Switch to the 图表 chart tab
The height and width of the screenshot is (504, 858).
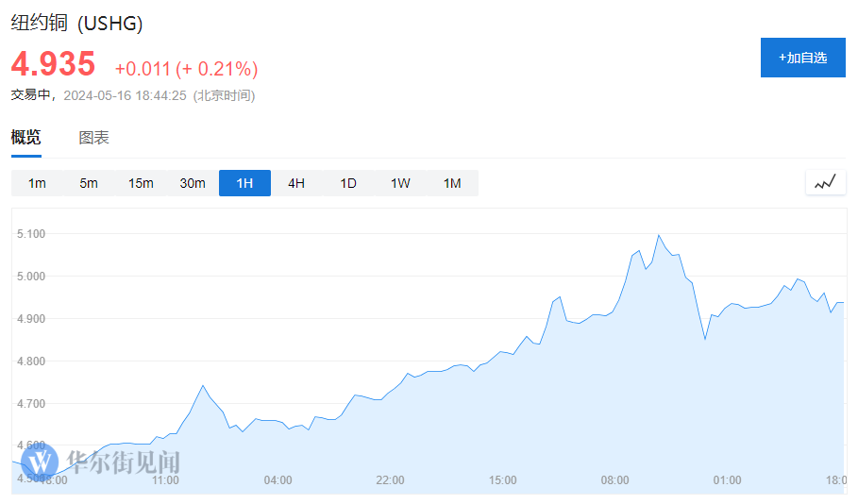[x=93, y=138]
